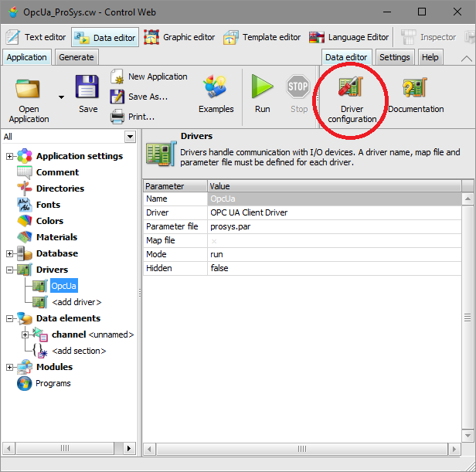This screenshot has width=476, height=472.
Task: Launch the Language Editor
Action: point(348,37)
